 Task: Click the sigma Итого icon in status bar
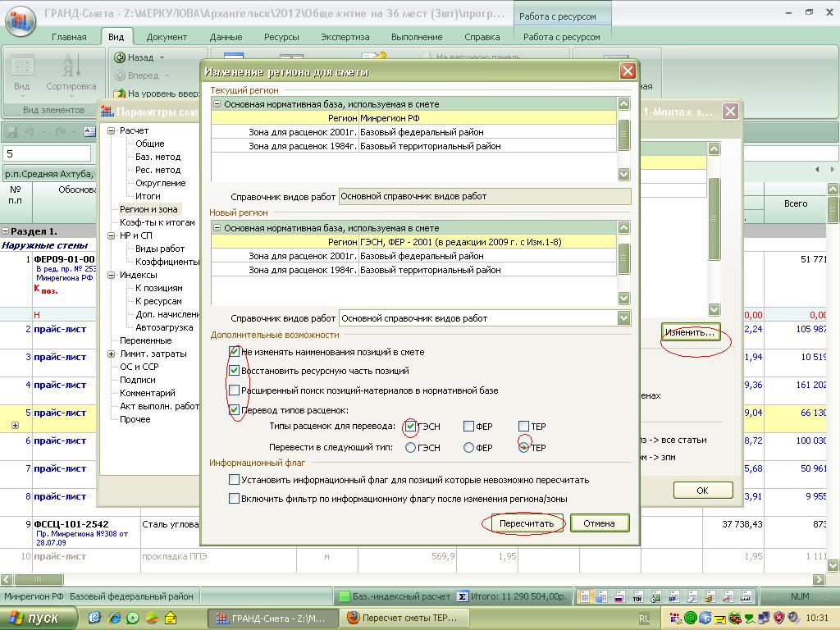coord(463,596)
